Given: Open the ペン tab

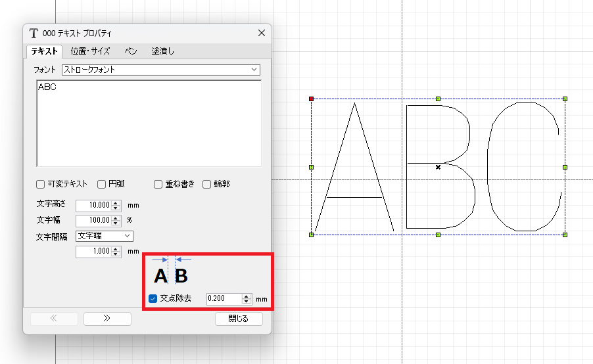Looking at the screenshot, I should 131,51.
